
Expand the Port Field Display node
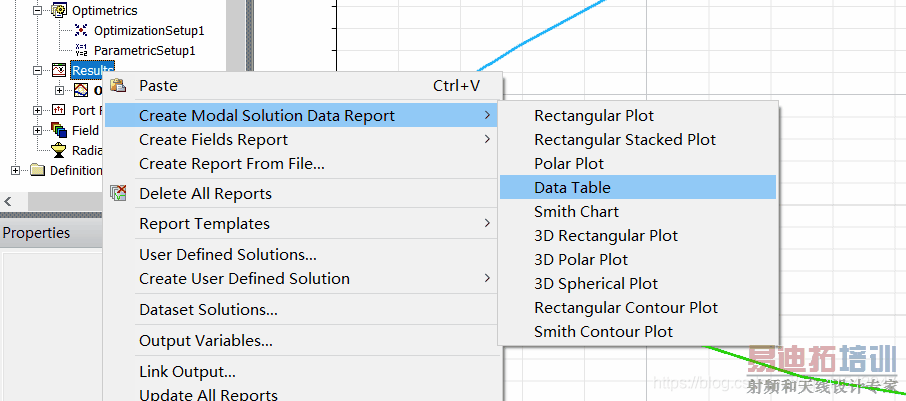tap(38, 110)
